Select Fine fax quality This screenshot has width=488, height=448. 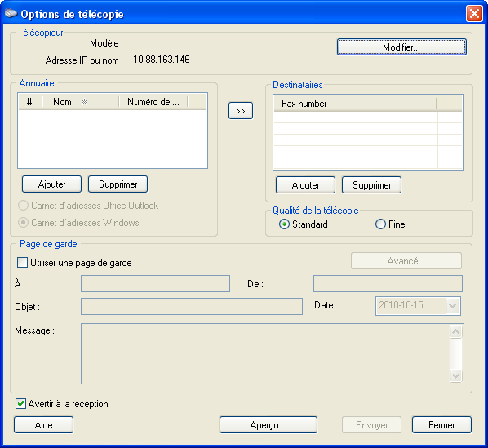[x=380, y=224]
